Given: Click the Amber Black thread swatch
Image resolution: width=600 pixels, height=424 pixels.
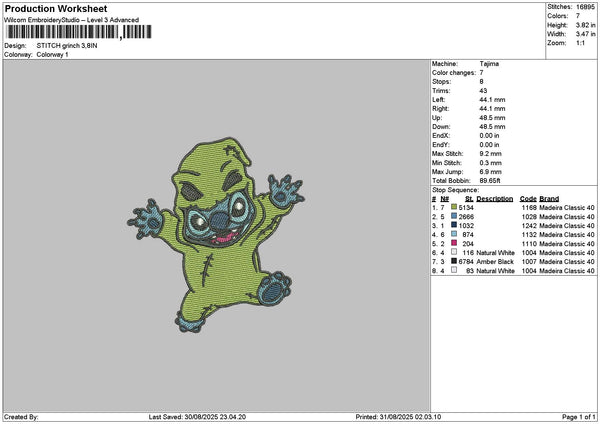Looking at the screenshot, I should (454, 261).
